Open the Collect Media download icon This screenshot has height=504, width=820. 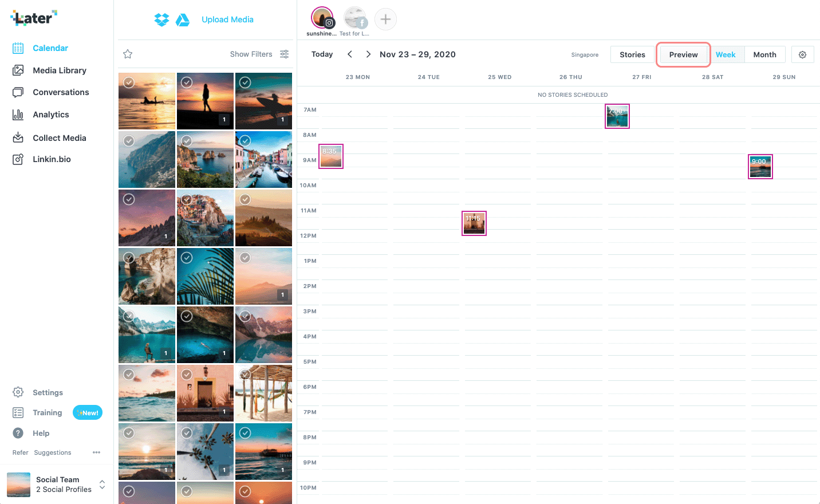(x=18, y=137)
